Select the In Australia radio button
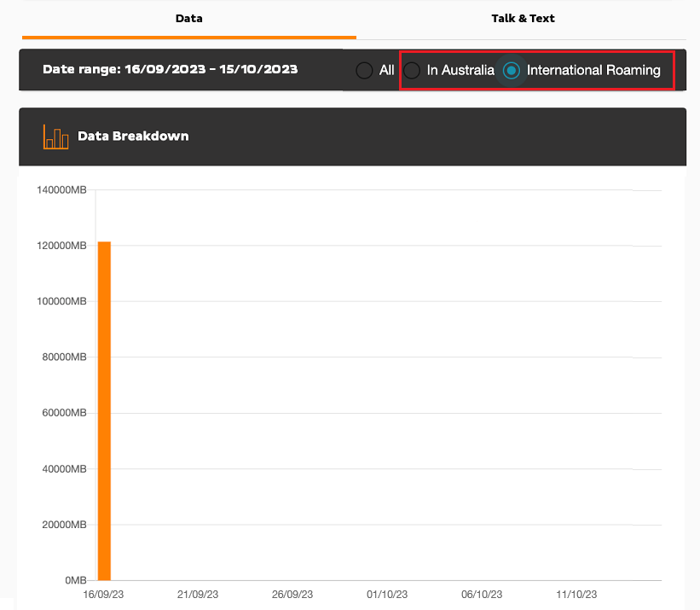The height and width of the screenshot is (610, 700). pos(412,71)
